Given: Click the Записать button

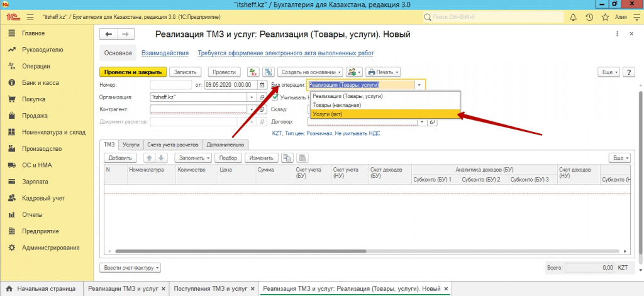Looking at the screenshot, I should (187, 72).
